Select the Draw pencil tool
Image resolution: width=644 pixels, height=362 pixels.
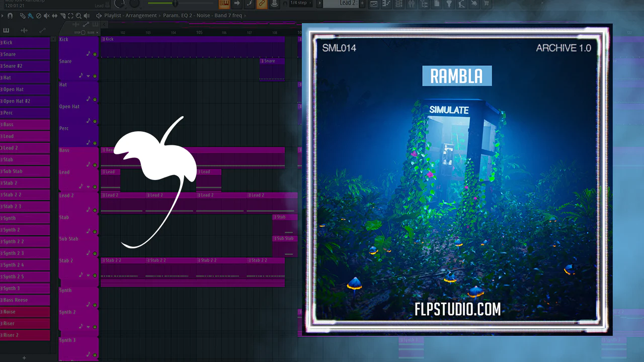pyautogui.click(x=23, y=16)
